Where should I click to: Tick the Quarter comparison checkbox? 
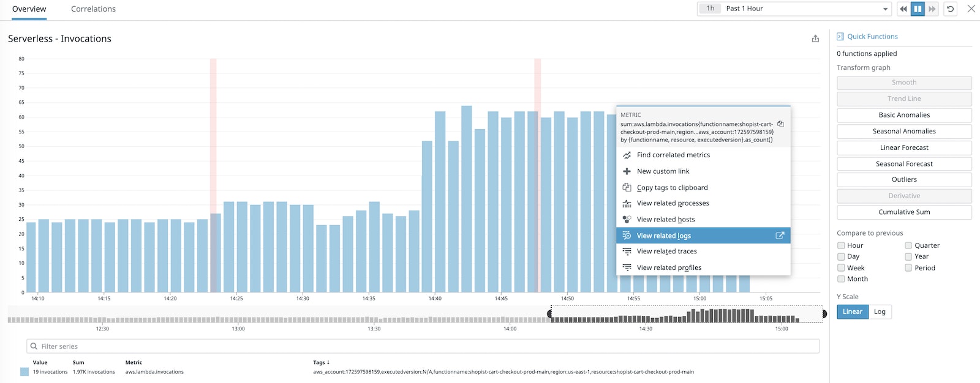[908, 245]
